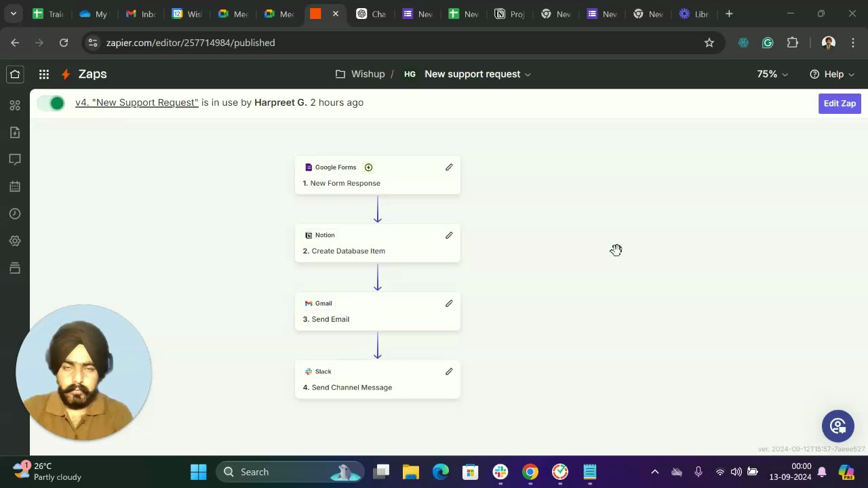Switch to the Libr browser tab
The image size is (868, 488).
coord(694,14)
